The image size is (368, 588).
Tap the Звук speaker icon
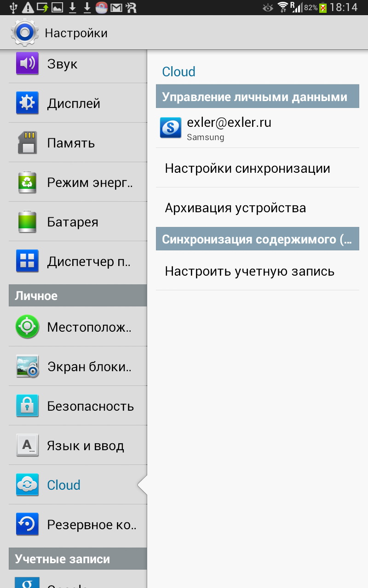point(27,63)
